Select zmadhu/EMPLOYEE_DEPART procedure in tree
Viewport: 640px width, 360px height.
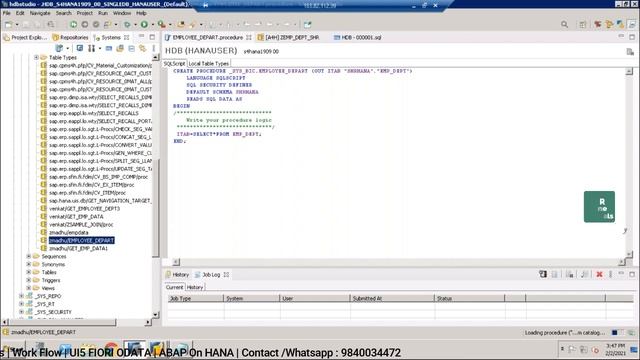(x=81, y=240)
